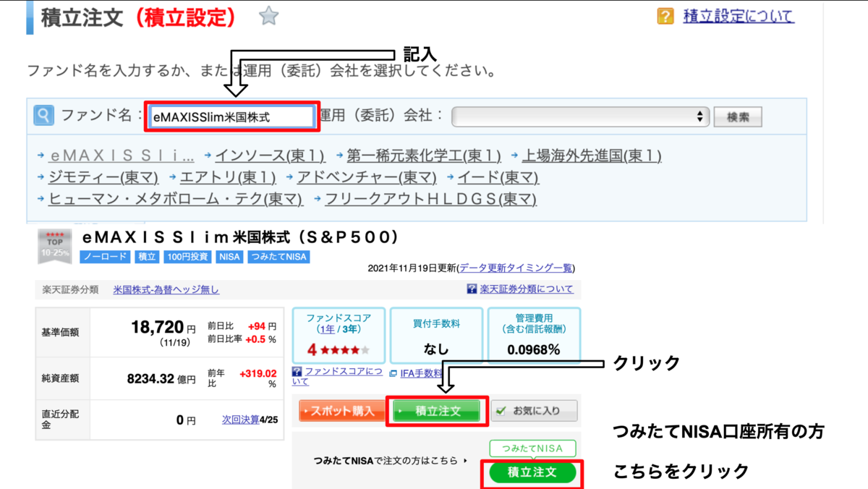Click the 買付手数料 なし card
Image resolution: width=868 pixels, height=489 pixels.
435,335
